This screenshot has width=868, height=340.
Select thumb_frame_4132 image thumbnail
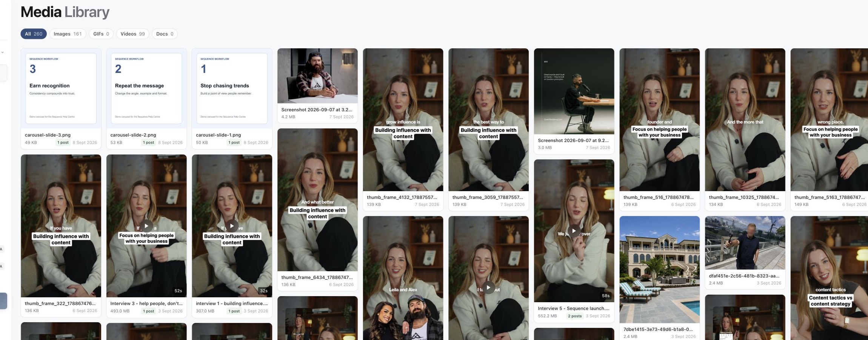[x=403, y=119]
